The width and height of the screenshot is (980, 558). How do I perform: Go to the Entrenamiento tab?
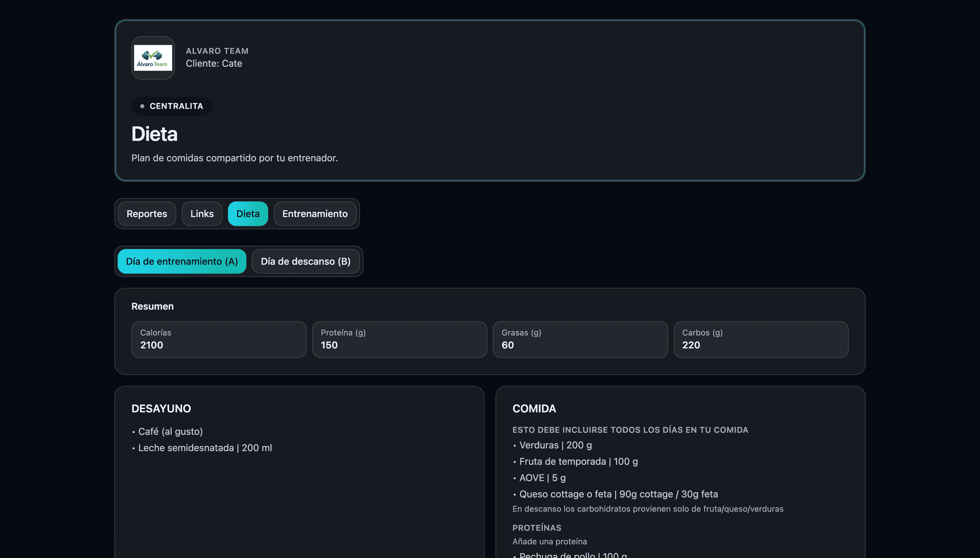(315, 214)
